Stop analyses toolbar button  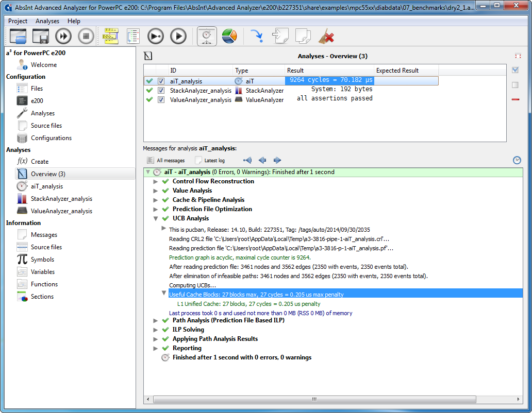pos(86,36)
